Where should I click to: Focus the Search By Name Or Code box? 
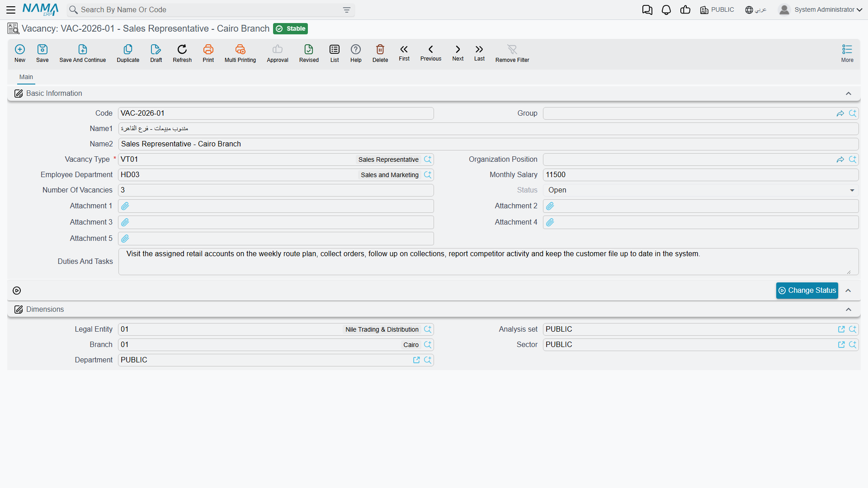(210, 10)
